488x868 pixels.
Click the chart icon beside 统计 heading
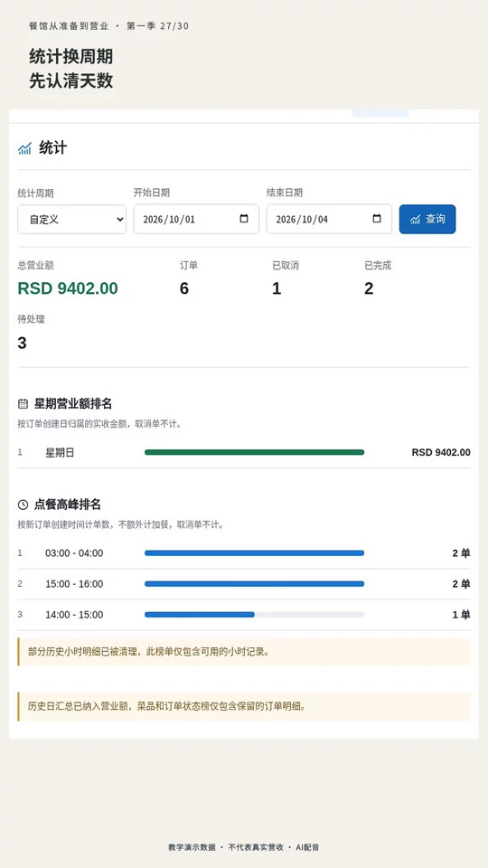coord(25,148)
